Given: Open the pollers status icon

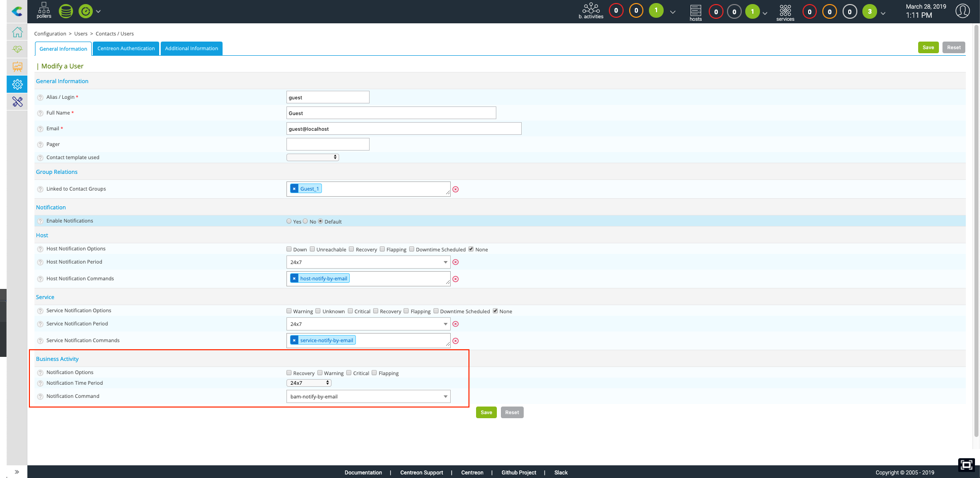Looking at the screenshot, I should 44,10.
